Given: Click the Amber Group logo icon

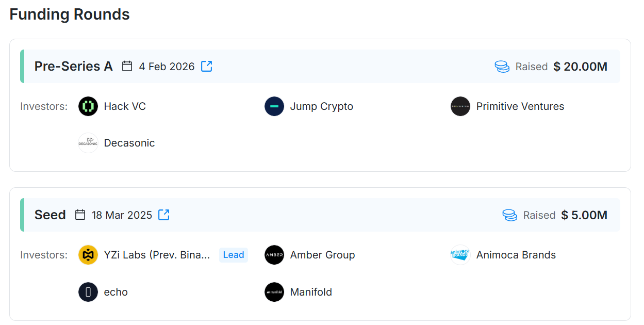Looking at the screenshot, I should click(274, 255).
